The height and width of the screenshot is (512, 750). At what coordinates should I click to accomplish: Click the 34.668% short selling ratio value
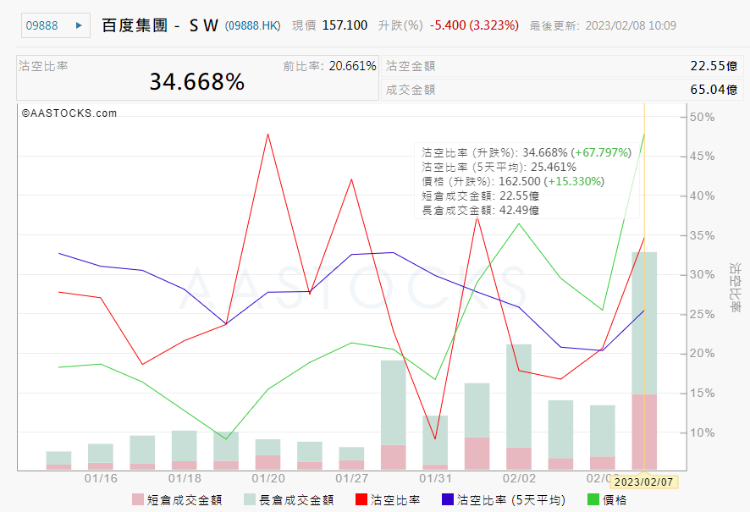pos(197,82)
